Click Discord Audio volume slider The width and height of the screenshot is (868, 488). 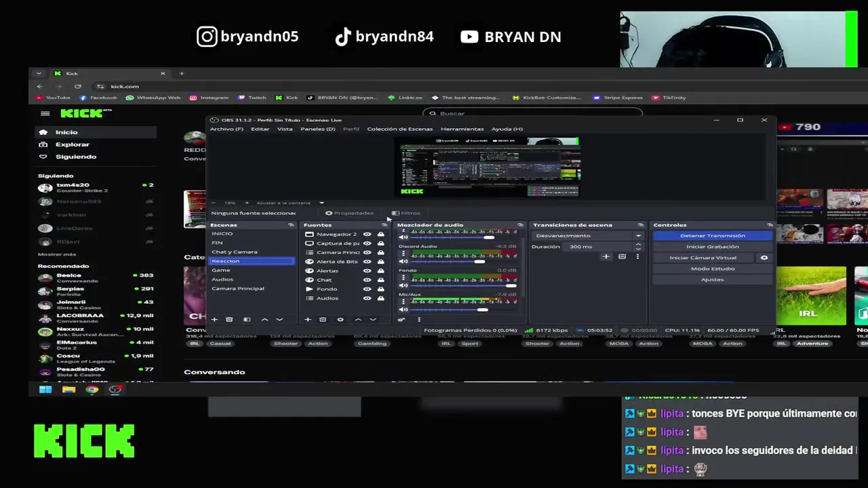[464, 261]
